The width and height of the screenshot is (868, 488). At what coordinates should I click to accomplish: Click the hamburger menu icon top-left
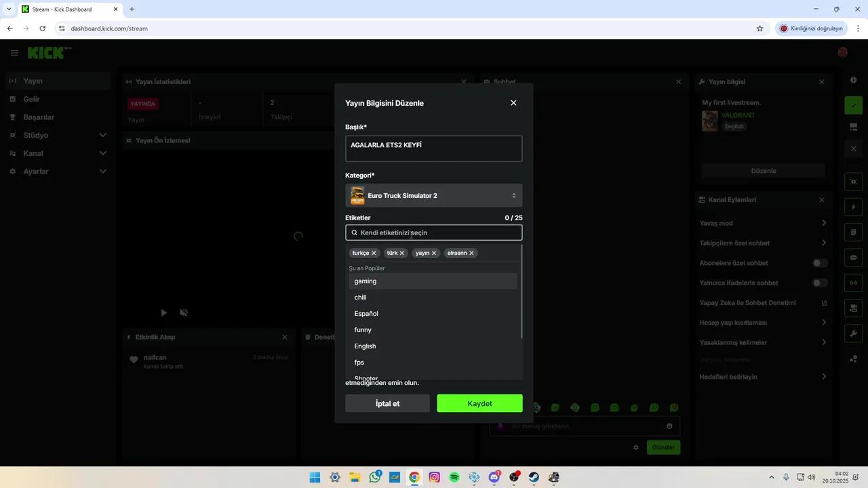pyautogui.click(x=14, y=53)
